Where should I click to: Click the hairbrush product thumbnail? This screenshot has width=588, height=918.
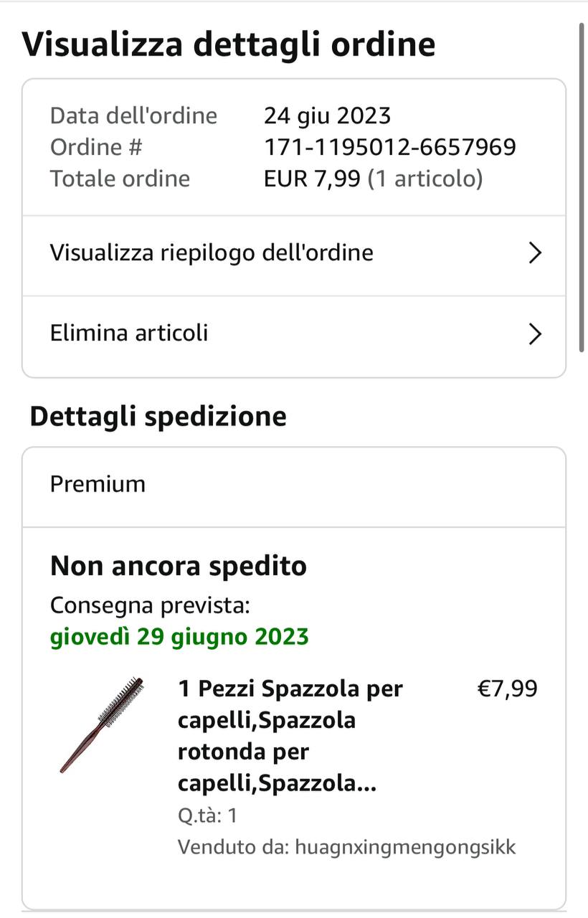coord(101,724)
